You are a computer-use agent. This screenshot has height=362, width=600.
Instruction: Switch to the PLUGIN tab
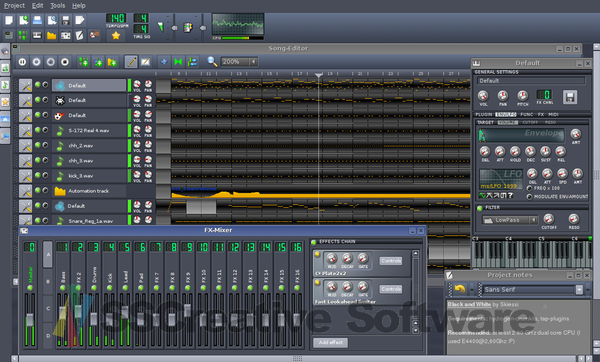pos(484,114)
